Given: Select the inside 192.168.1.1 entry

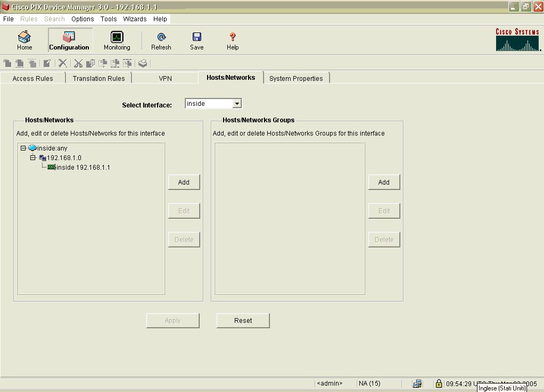Looking at the screenshot, I should point(83,168).
